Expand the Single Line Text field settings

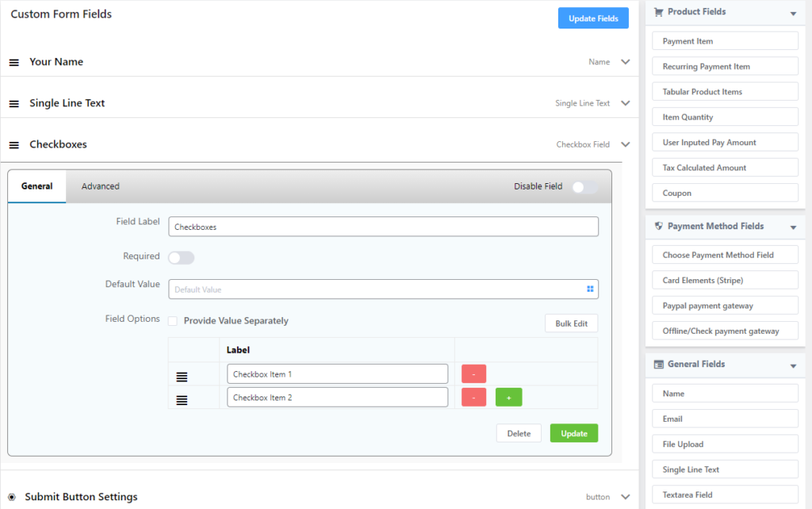pos(626,103)
